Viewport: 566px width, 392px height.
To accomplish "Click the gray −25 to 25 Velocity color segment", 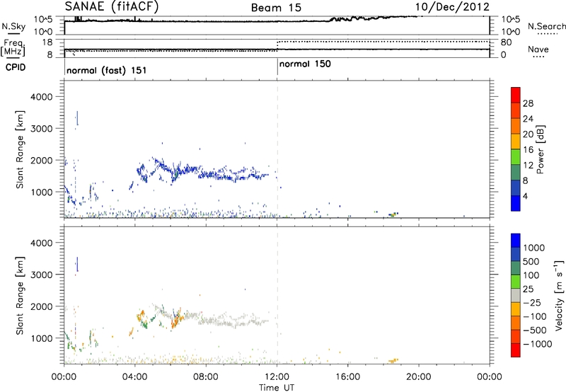I will coord(516,295).
